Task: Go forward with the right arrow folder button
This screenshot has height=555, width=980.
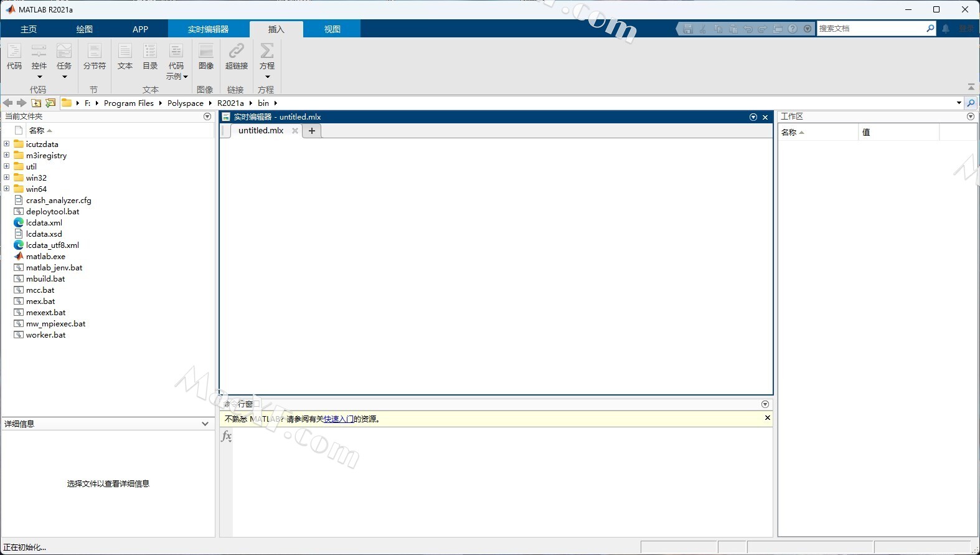Action: pos(21,103)
